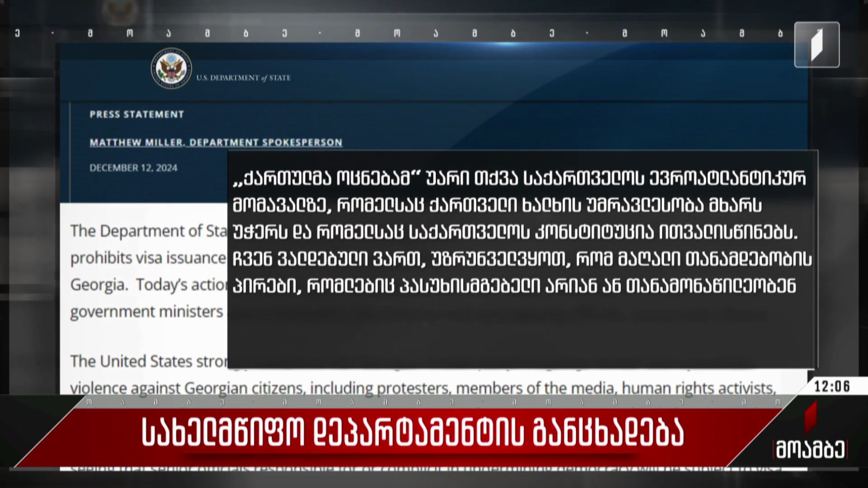Click the 'Georgia. Today's action' line
868x488 pixels.
(x=149, y=285)
